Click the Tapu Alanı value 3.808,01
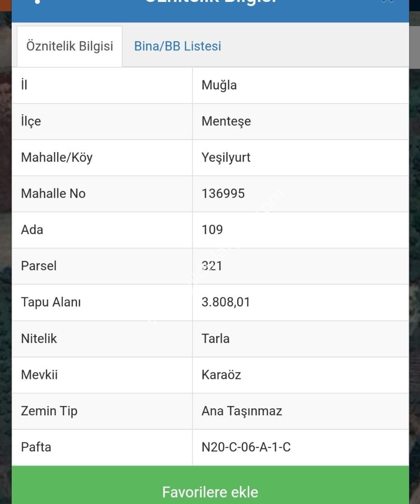 pos(225,302)
